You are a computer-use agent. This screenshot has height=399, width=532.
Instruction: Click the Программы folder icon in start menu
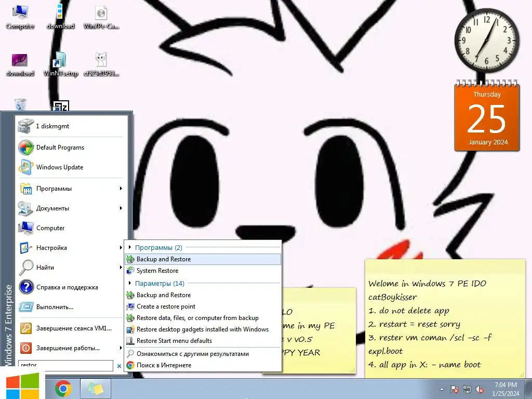pos(26,189)
